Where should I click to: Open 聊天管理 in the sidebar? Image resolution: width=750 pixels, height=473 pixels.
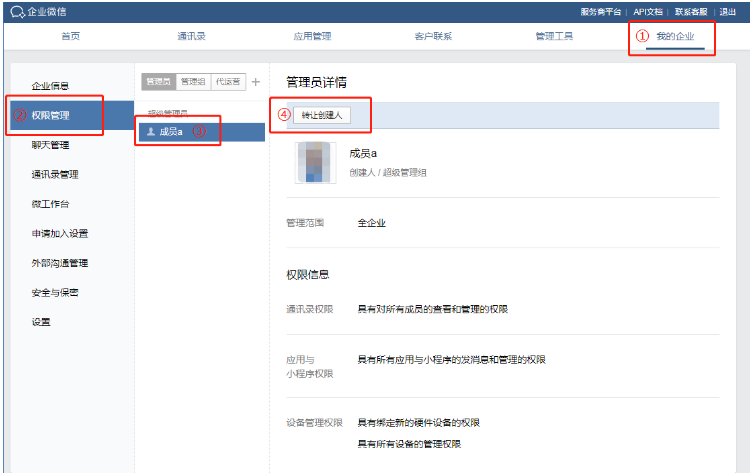point(50,145)
